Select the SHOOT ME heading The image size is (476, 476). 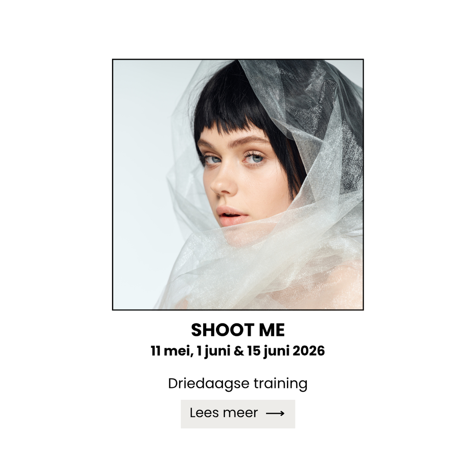[x=238, y=330]
